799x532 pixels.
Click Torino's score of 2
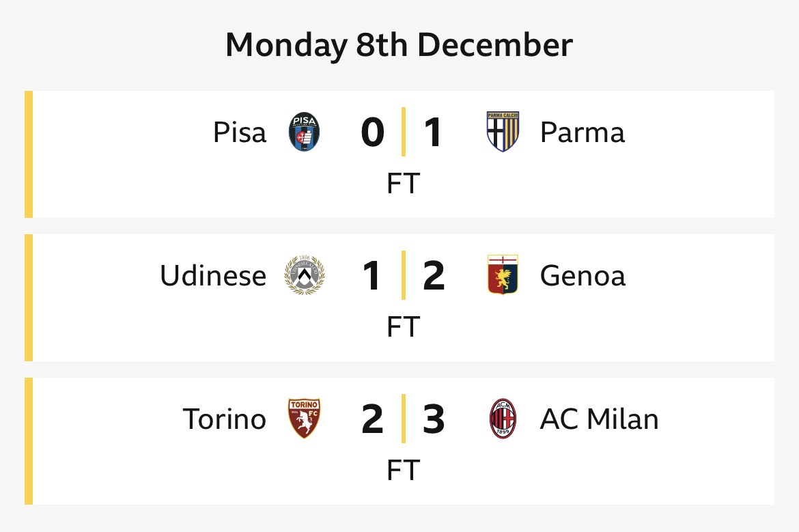[x=372, y=419]
